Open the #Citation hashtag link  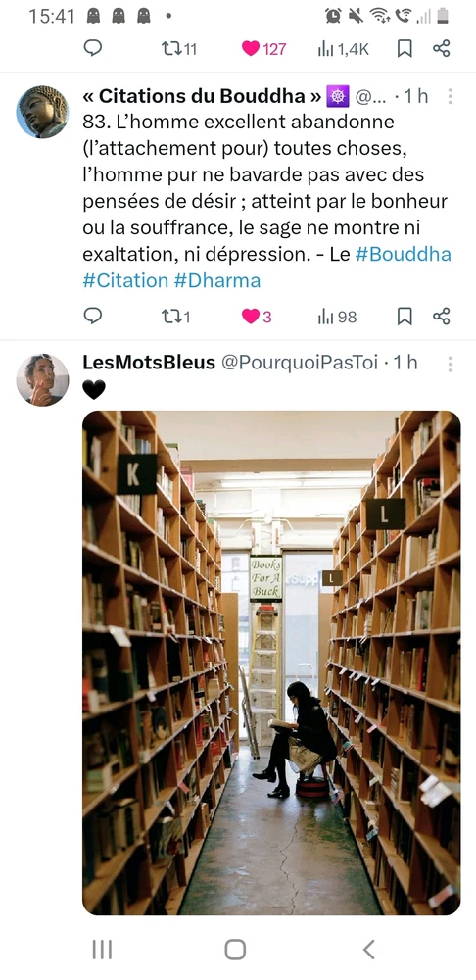point(125,280)
